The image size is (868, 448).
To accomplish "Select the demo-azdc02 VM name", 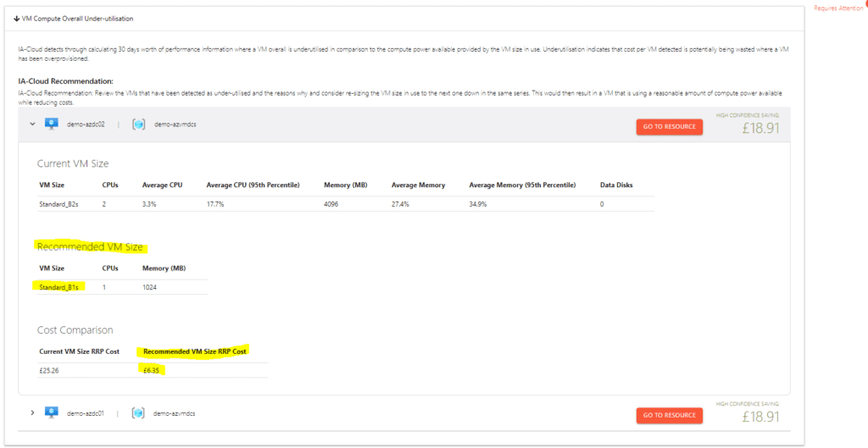I will 86,124.
